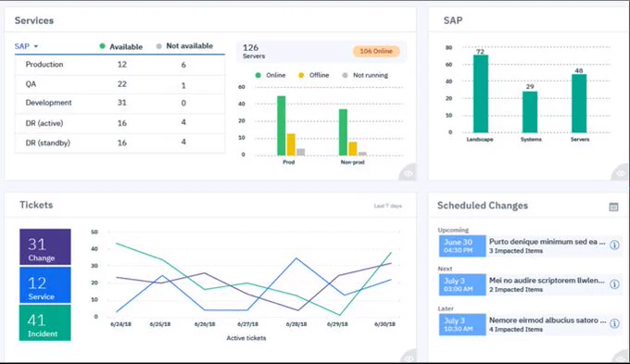Click the Last 7 days label
Image resolution: width=630 pixels, height=364 pixels.
coord(387,206)
